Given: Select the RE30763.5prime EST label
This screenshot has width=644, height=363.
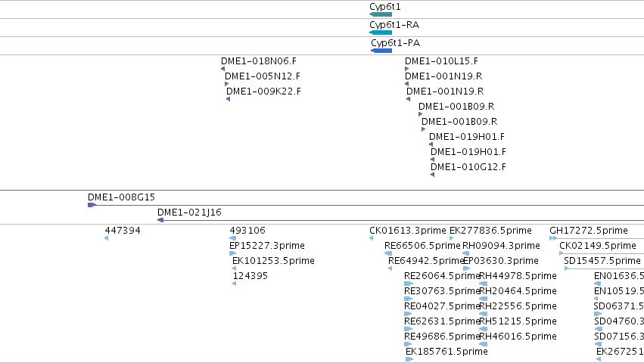Looking at the screenshot, I should [443, 292].
